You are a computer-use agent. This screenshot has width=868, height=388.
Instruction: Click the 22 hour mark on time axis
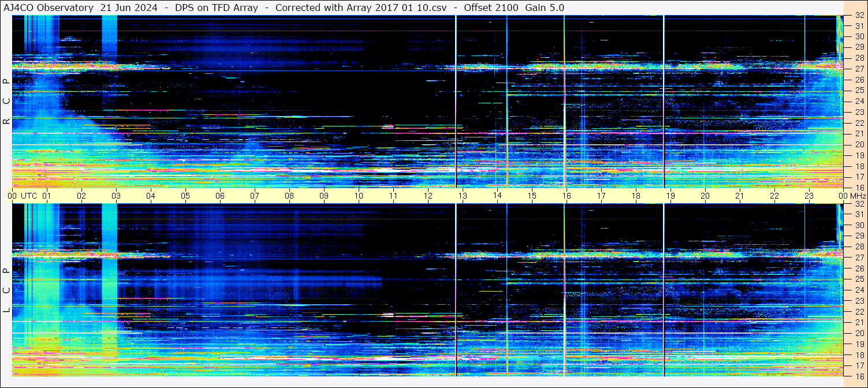pos(774,196)
